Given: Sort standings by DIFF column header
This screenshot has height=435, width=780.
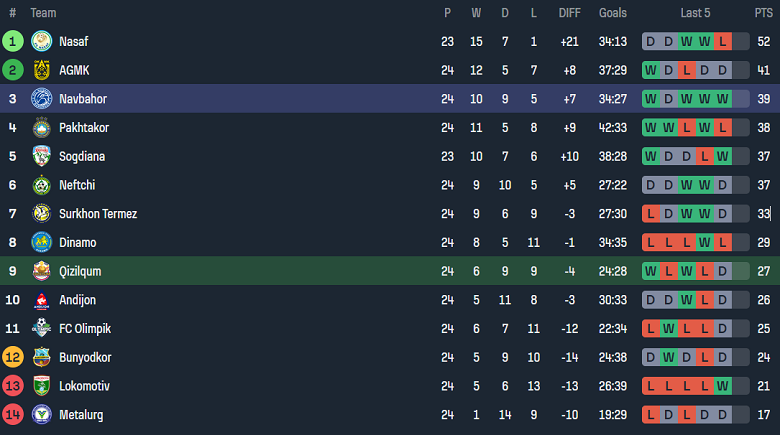Looking at the screenshot, I should click(x=569, y=13).
